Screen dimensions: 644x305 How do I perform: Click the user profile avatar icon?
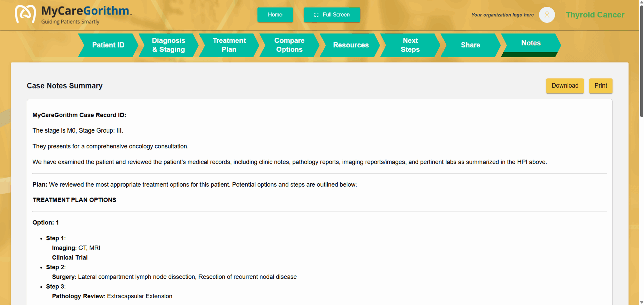point(547,15)
